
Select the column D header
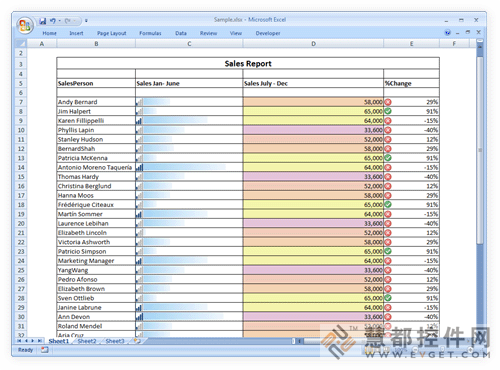(313, 44)
